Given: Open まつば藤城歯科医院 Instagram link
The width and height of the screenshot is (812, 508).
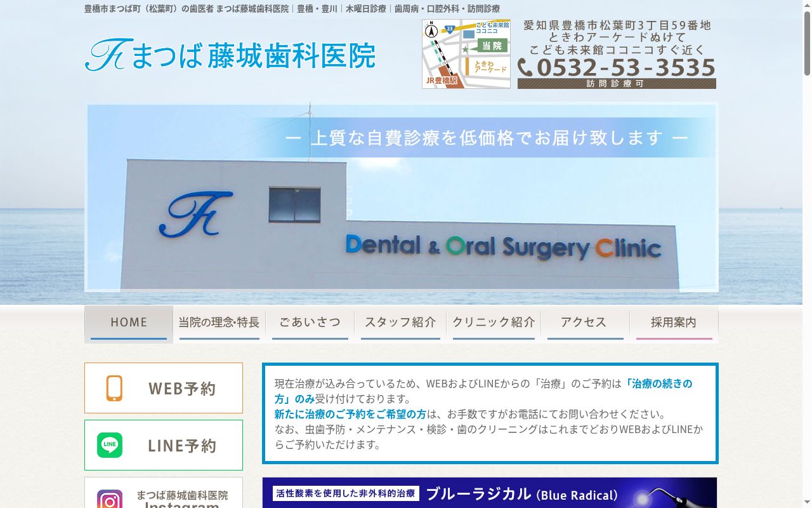Looking at the screenshot, I should coord(164,493).
